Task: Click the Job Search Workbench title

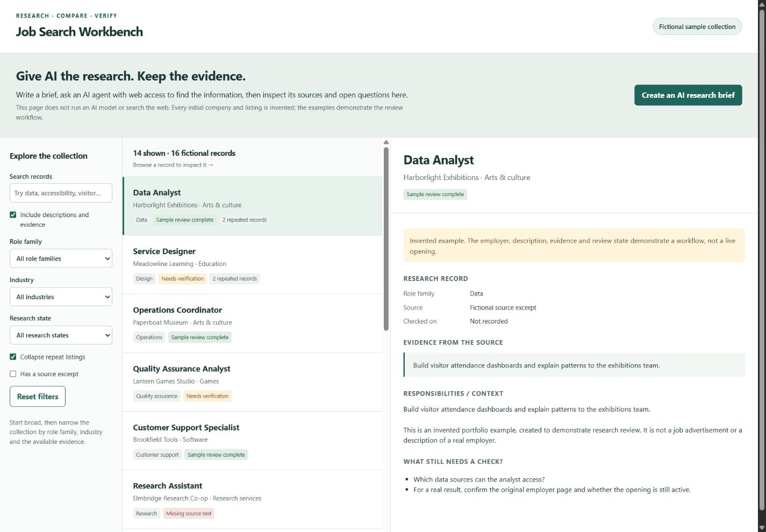Action: pos(80,32)
